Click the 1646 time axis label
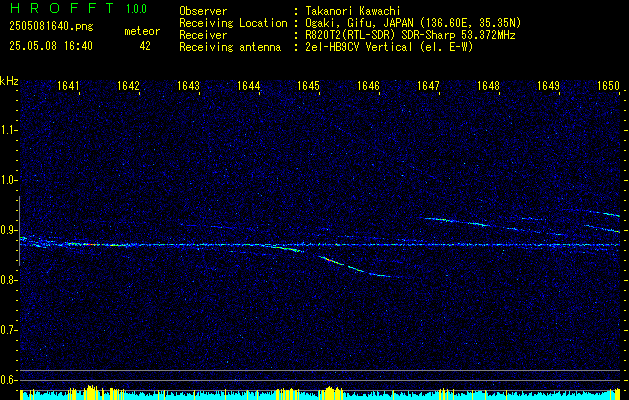 click(368, 85)
